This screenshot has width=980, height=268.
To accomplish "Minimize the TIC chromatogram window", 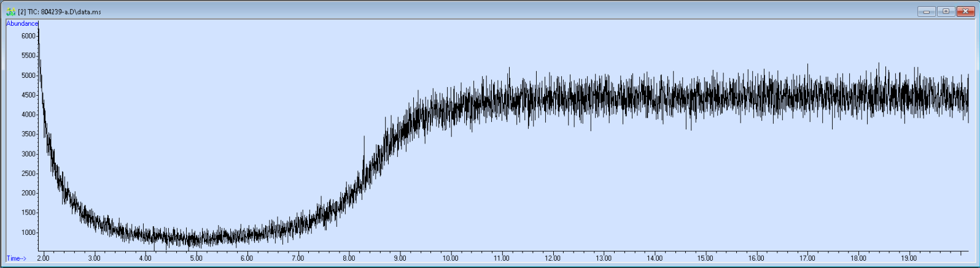I will 926,11.
